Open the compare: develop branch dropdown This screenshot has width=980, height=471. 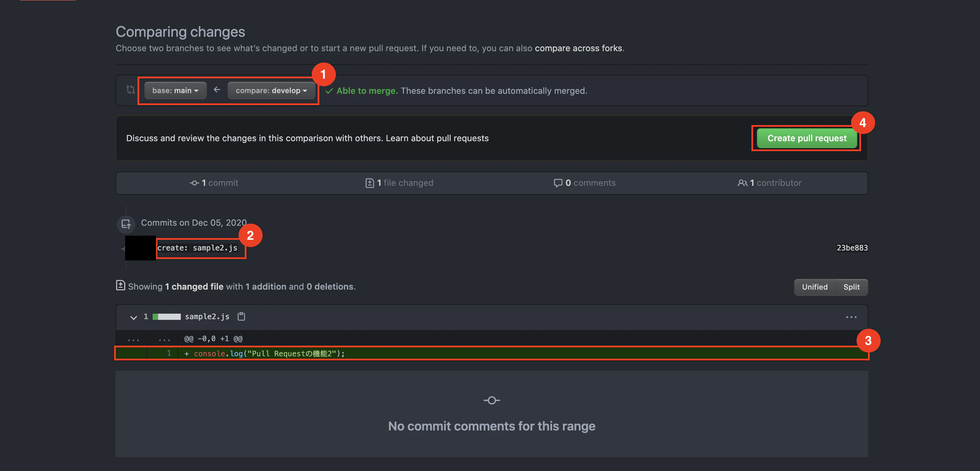click(x=271, y=90)
